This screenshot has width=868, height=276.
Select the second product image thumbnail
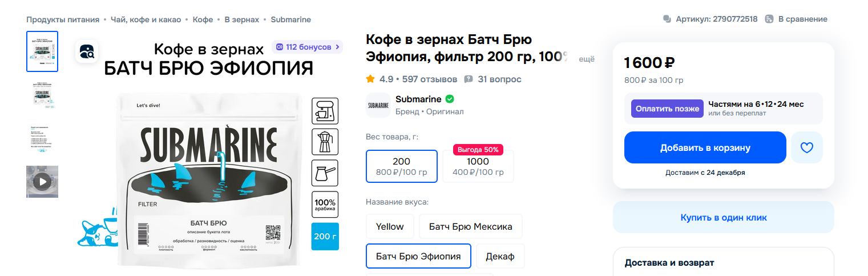(x=42, y=96)
